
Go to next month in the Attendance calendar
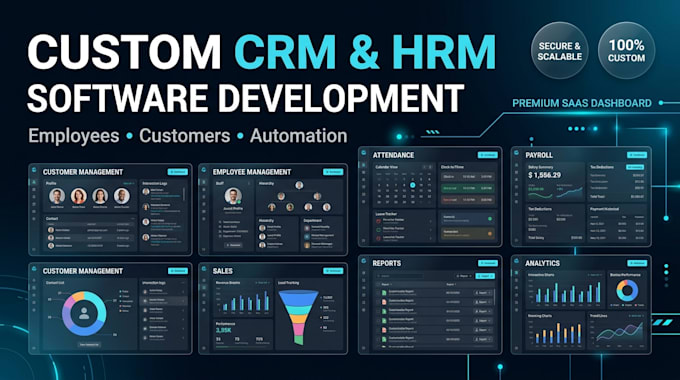click(x=430, y=167)
